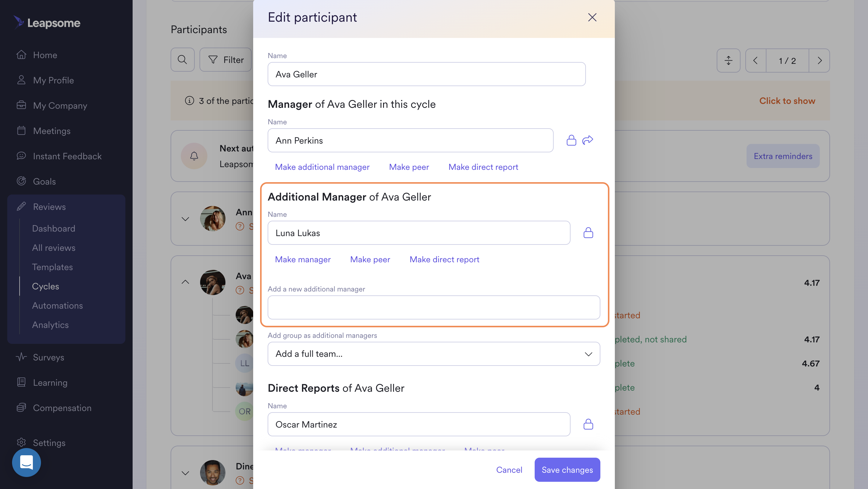
Task: Click the Dine avatar photo
Action: tap(212, 472)
